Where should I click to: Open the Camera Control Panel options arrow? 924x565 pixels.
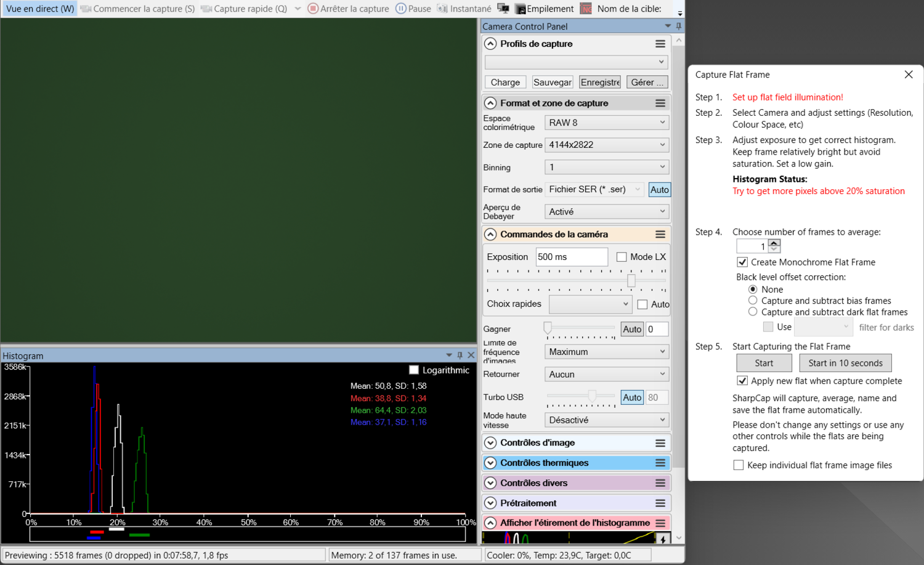pyautogui.click(x=668, y=26)
